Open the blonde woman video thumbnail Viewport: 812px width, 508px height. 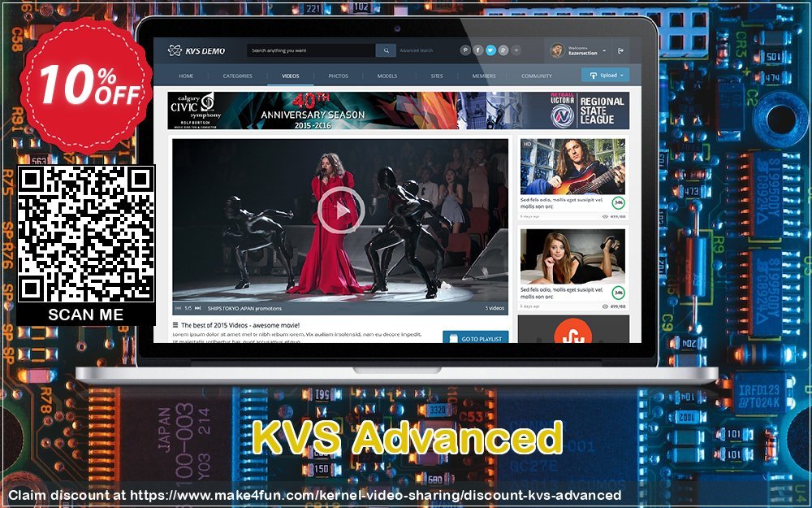point(572,257)
